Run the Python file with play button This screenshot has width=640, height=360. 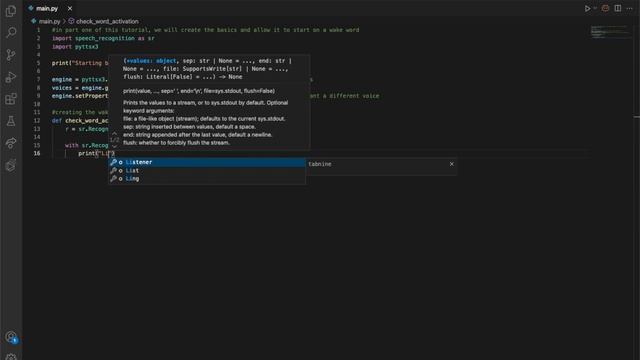point(587,9)
